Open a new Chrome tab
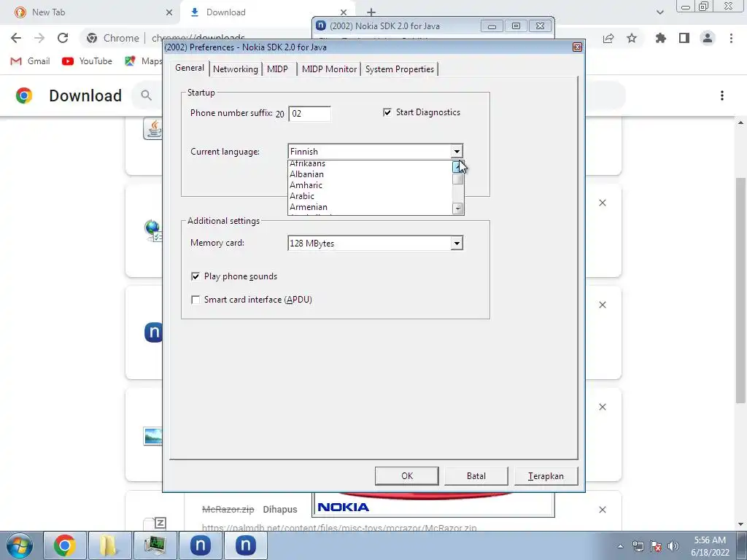Screen dimensions: 747x560 pyautogui.click(x=371, y=12)
